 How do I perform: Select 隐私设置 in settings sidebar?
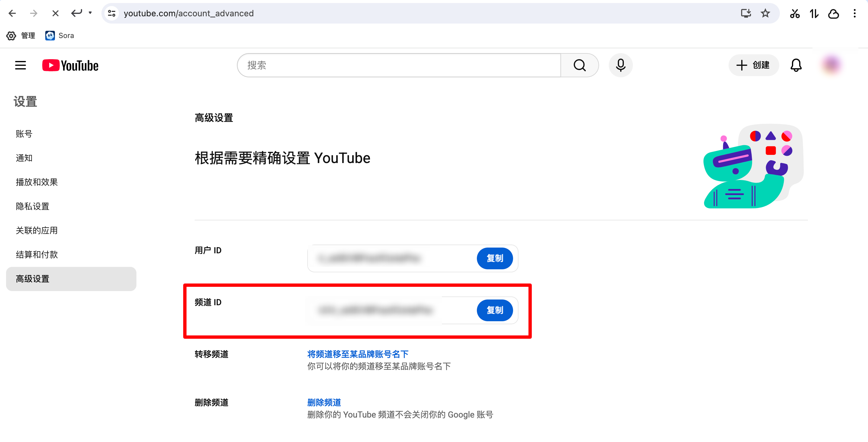click(x=33, y=206)
